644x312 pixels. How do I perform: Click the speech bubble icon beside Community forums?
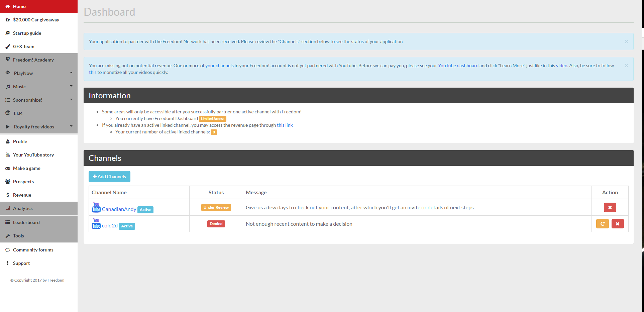point(8,250)
